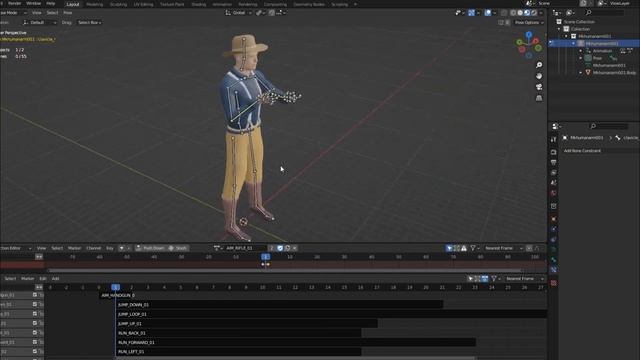Screen dimensions: 640x360
Task: Open the bone constraints properties tab icon
Action: [553, 270]
